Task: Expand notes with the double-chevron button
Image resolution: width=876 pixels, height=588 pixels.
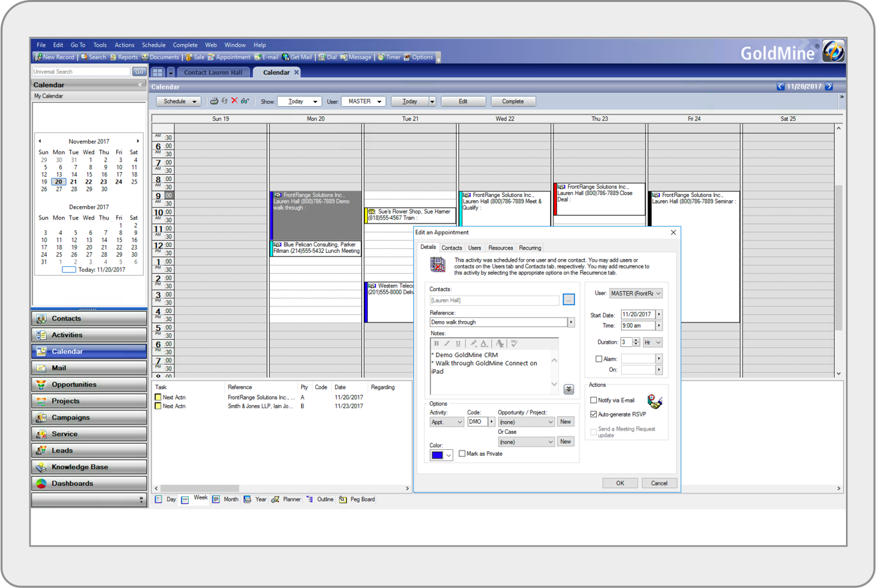Action: 569,389
